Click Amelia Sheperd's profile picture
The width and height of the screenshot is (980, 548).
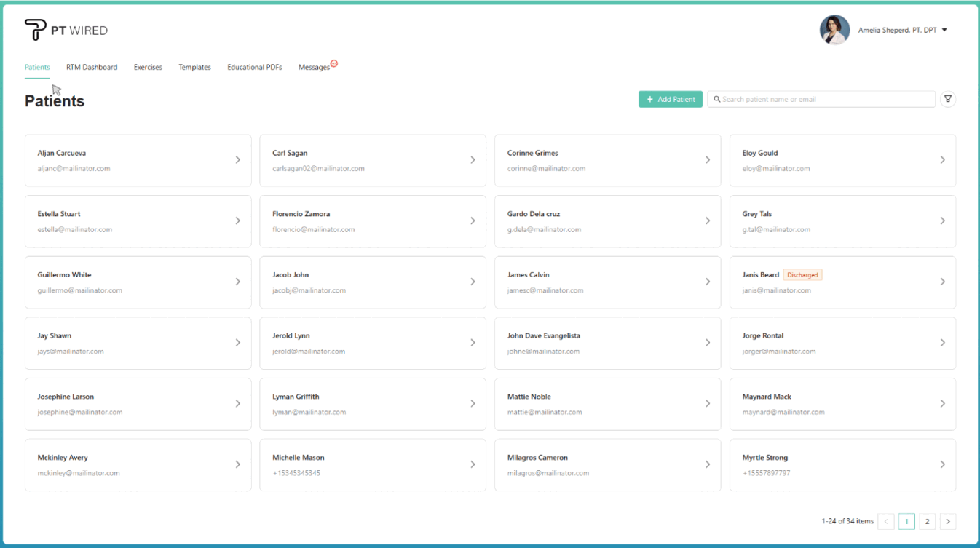tap(834, 30)
